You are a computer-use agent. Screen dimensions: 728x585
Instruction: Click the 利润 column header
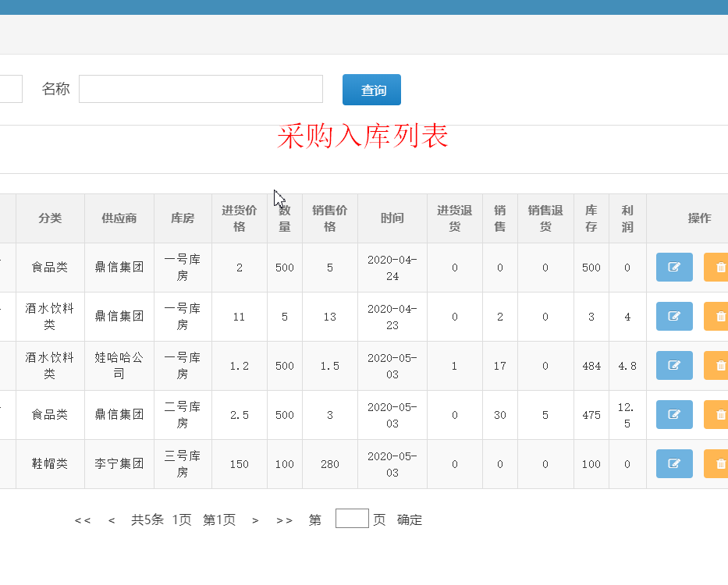[x=627, y=218]
